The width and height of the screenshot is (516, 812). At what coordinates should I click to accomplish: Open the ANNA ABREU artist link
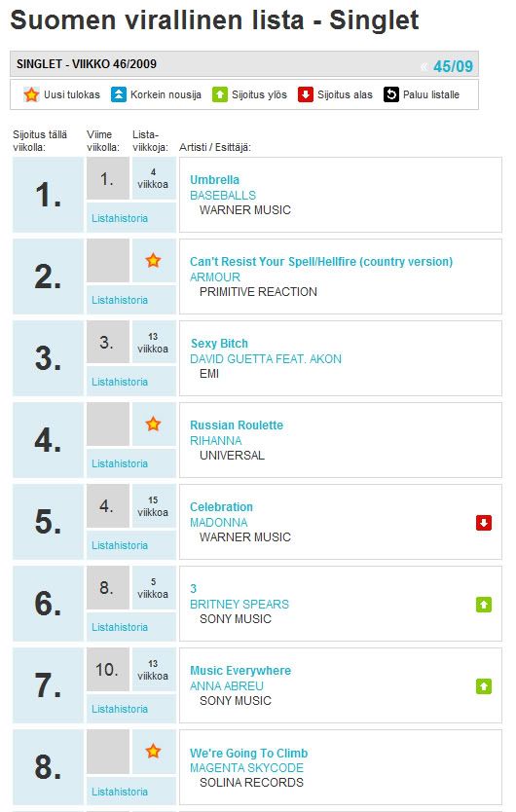227,686
